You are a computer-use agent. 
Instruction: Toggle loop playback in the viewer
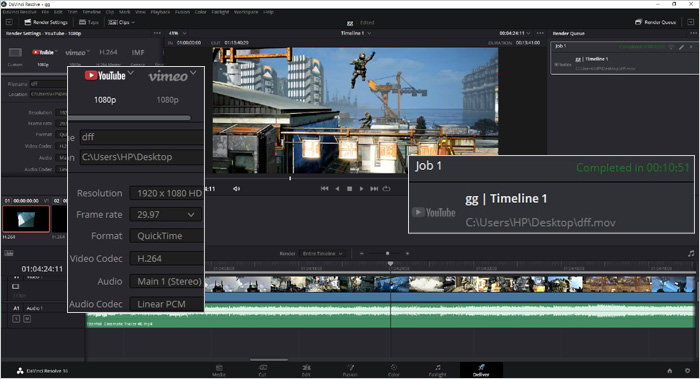[x=387, y=189]
